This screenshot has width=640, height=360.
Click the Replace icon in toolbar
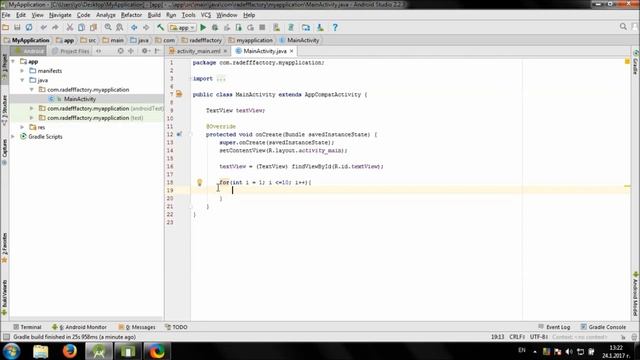pyautogui.click(x=120, y=27)
